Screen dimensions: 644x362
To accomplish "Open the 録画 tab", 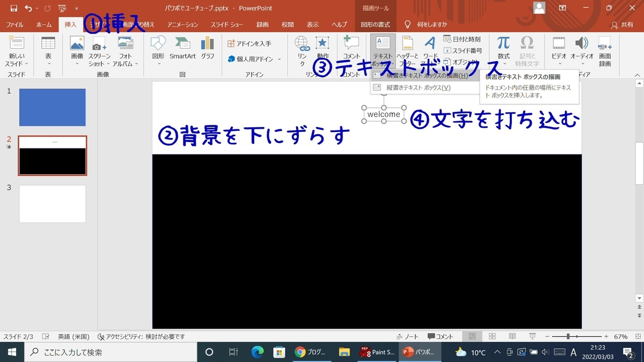I will point(262,25).
